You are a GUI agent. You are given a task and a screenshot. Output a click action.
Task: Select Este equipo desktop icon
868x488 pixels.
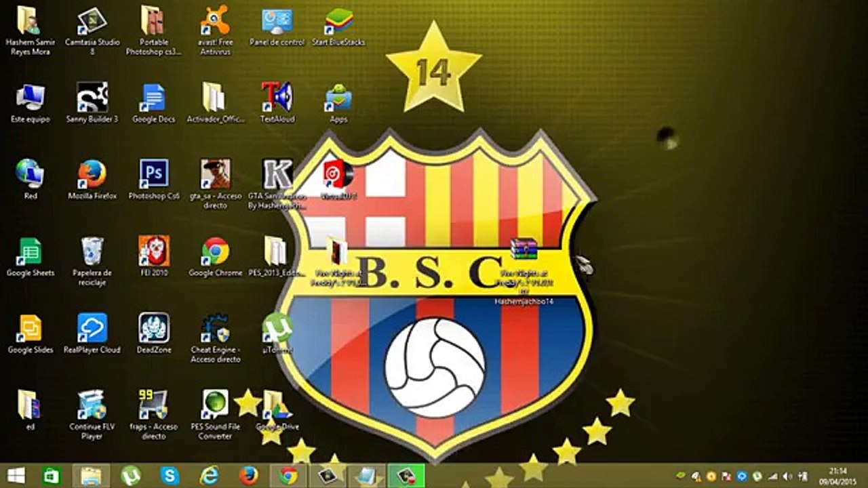[x=30, y=103]
